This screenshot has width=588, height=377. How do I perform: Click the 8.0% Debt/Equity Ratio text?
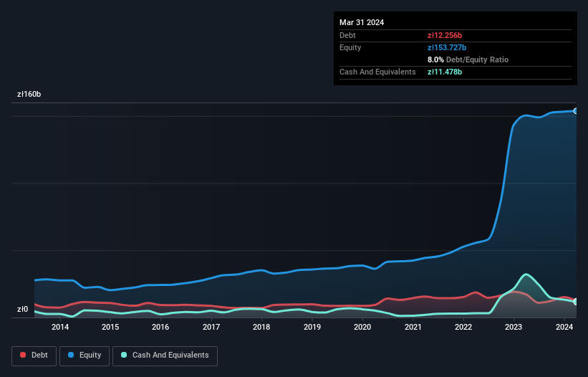pos(468,59)
